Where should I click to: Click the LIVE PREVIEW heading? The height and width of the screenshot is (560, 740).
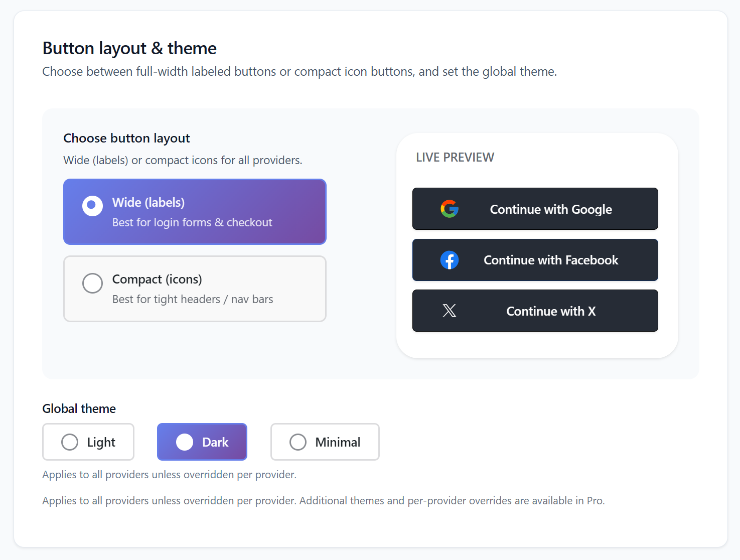coord(455,158)
